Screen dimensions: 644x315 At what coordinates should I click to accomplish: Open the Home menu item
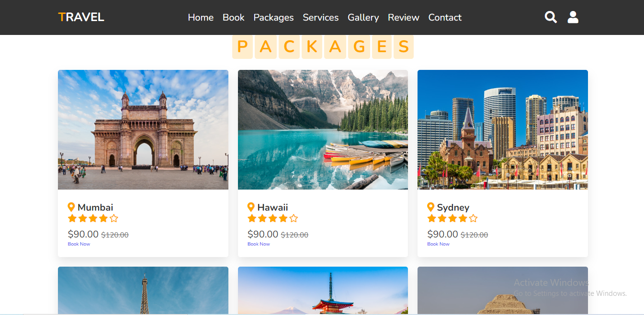(x=201, y=17)
